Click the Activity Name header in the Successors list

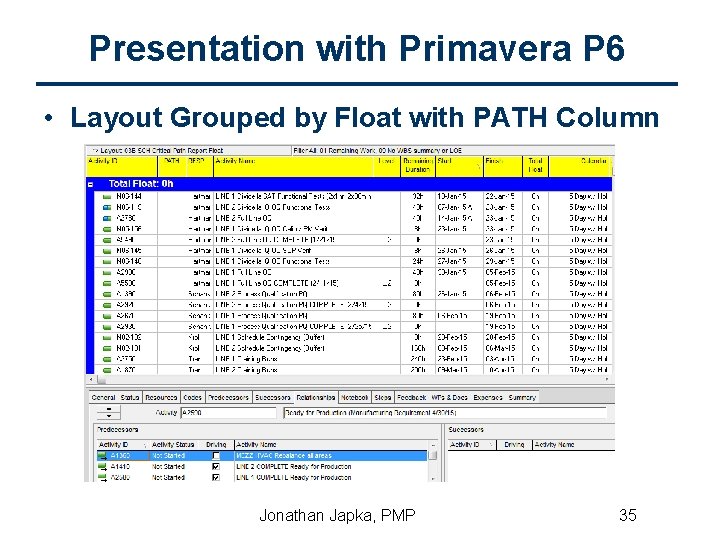[x=574, y=445]
